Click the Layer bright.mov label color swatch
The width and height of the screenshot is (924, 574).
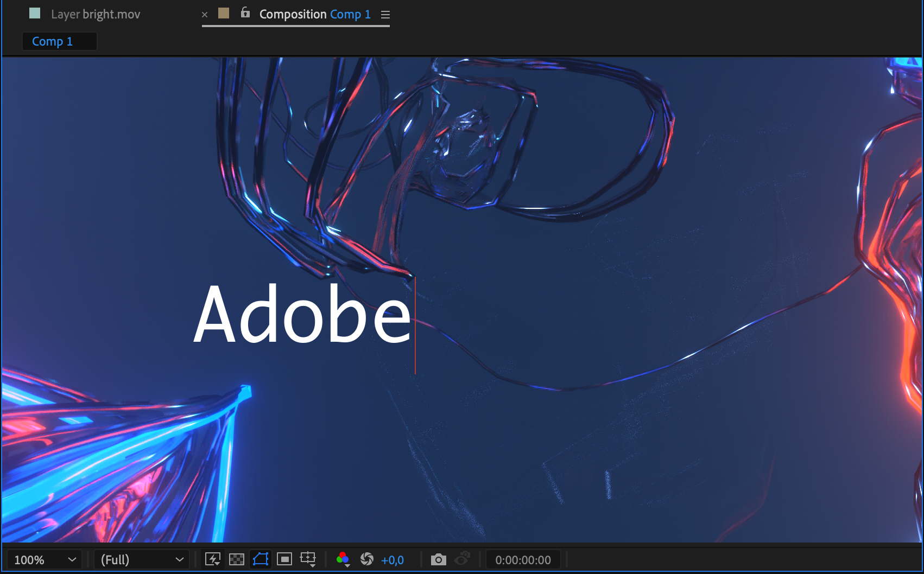[x=35, y=13]
